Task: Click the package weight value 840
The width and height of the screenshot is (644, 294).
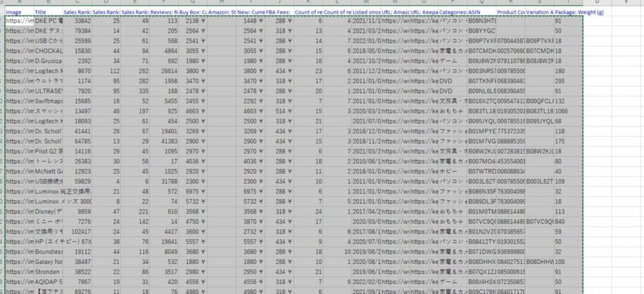Action: click(x=569, y=221)
